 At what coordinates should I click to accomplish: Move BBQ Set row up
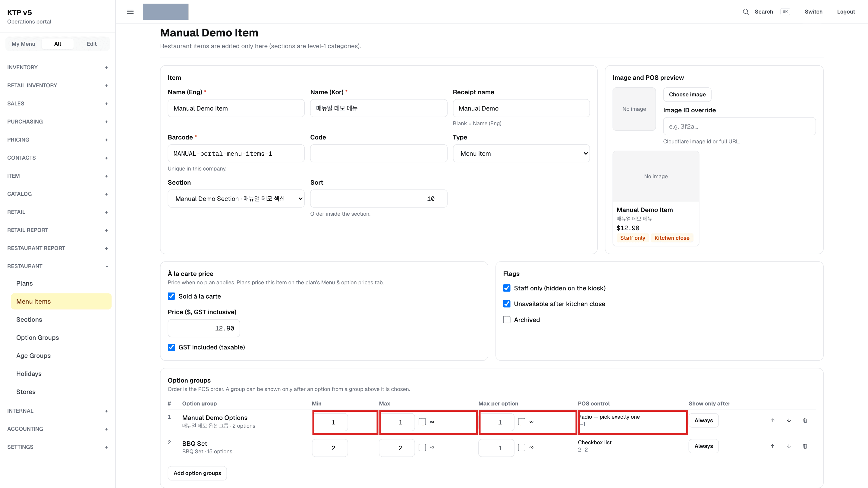click(772, 446)
